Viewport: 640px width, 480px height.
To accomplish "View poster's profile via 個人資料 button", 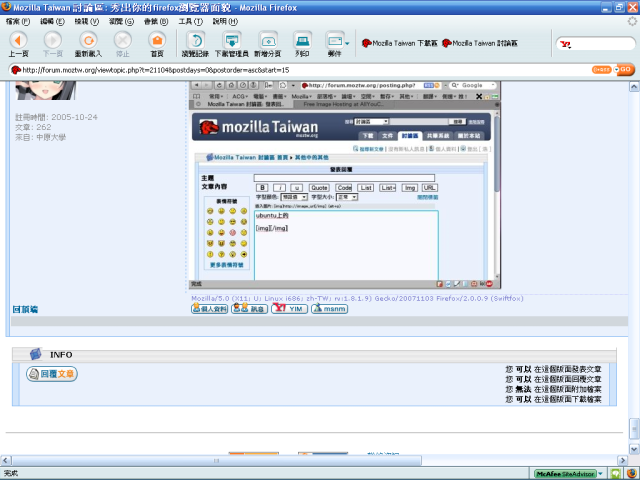I will (209, 310).
